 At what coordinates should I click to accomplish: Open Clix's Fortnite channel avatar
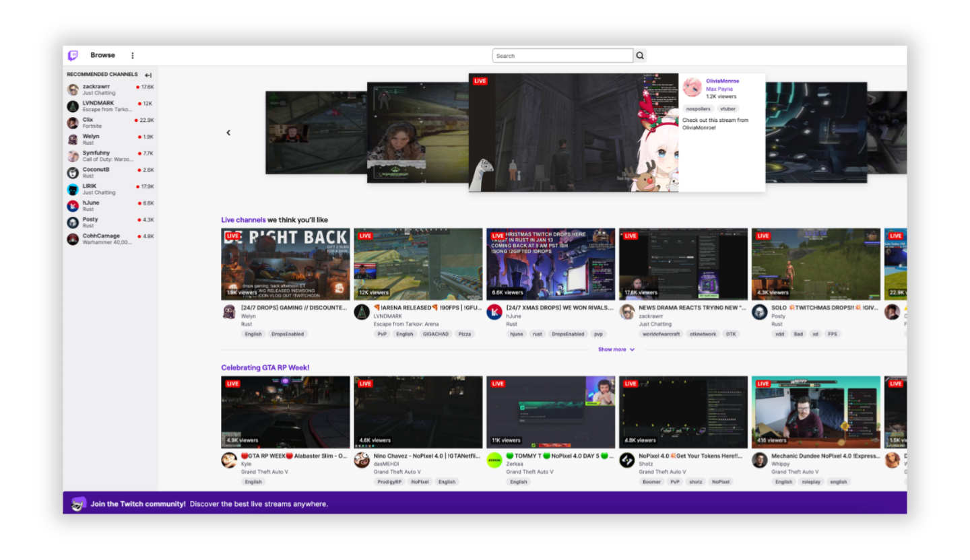point(72,122)
